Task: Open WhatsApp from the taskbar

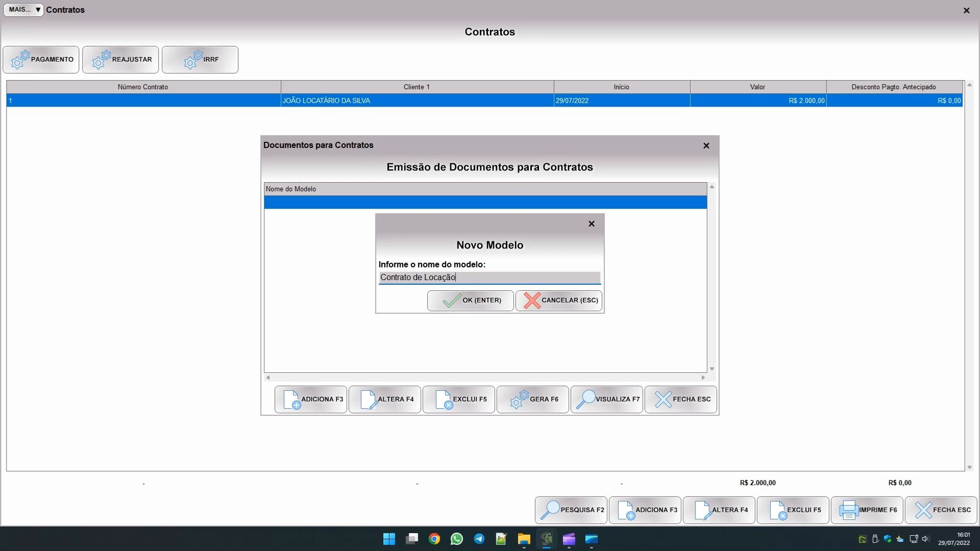Action: tap(456, 539)
